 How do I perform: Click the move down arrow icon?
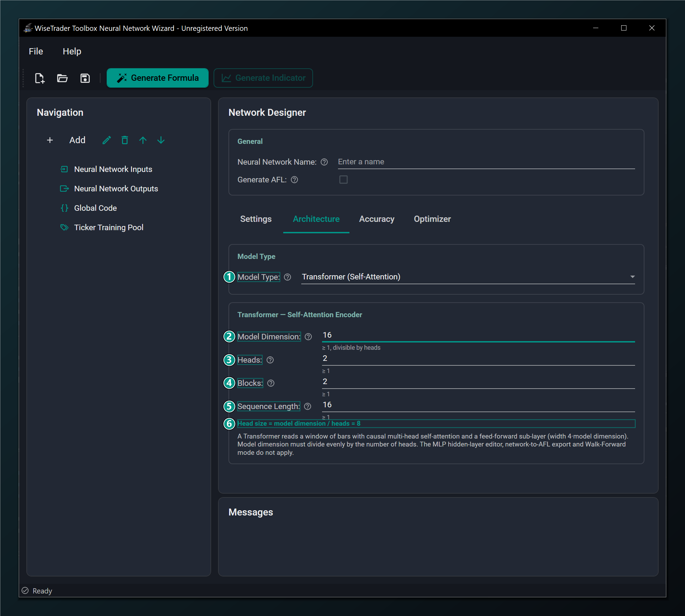coord(161,140)
